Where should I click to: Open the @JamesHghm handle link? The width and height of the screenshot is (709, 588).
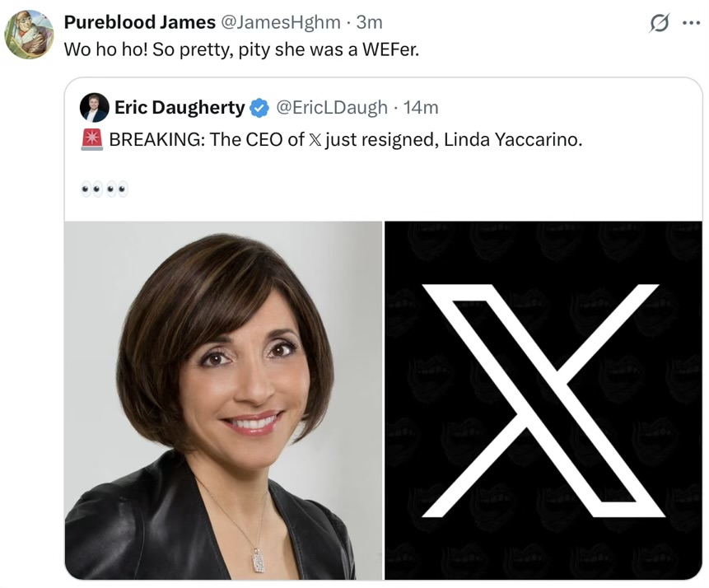pos(280,22)
